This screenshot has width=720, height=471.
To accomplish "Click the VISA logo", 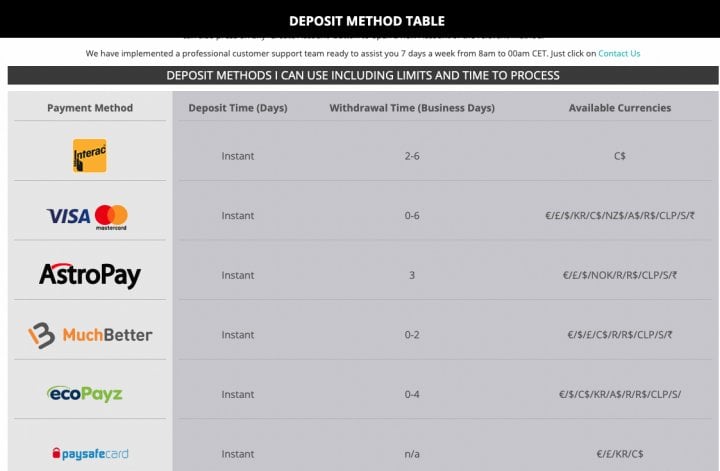I will (x=68, y=216).
